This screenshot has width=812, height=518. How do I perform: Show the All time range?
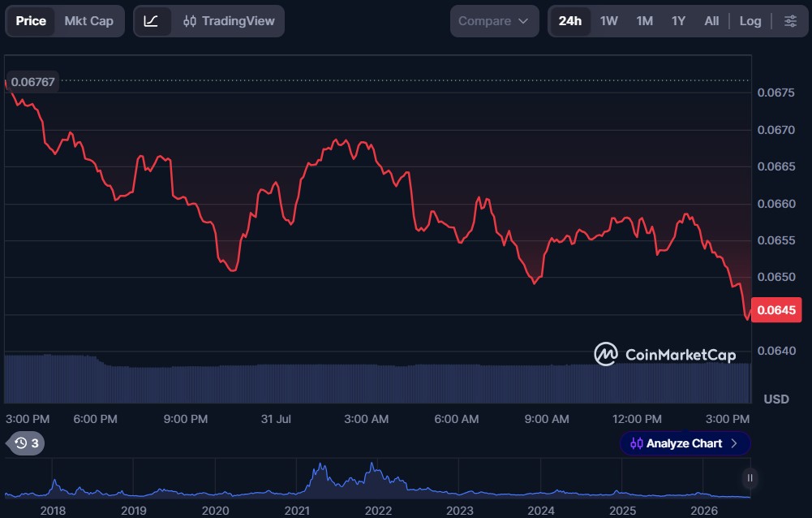pos(711,21)
